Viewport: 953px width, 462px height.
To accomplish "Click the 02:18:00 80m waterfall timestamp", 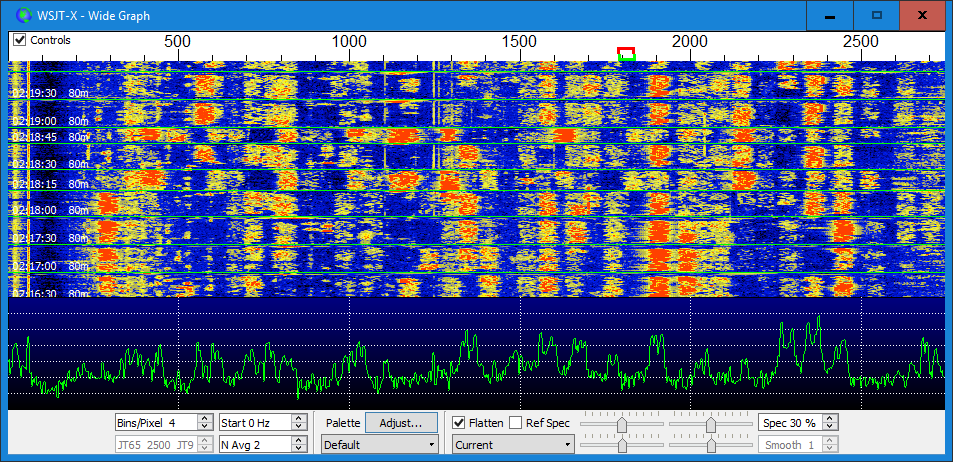I will [50, 210].
